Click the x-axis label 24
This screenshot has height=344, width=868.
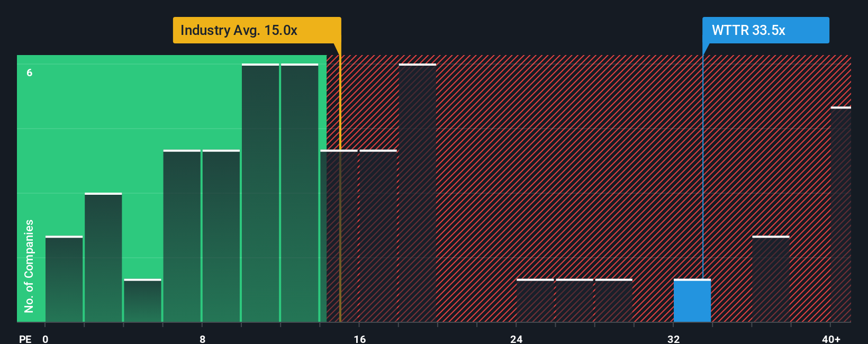point(517,339)
